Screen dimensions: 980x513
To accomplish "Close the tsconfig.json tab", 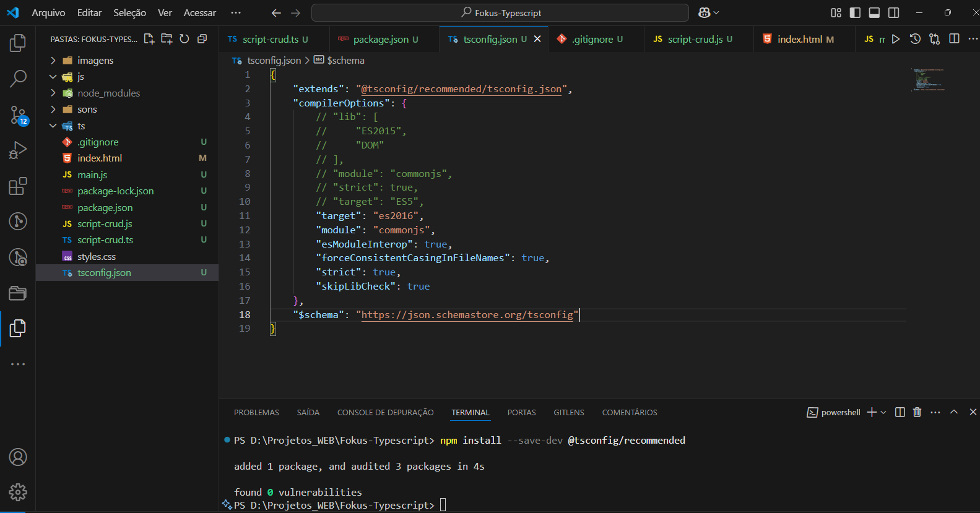I will click(537, 39).
